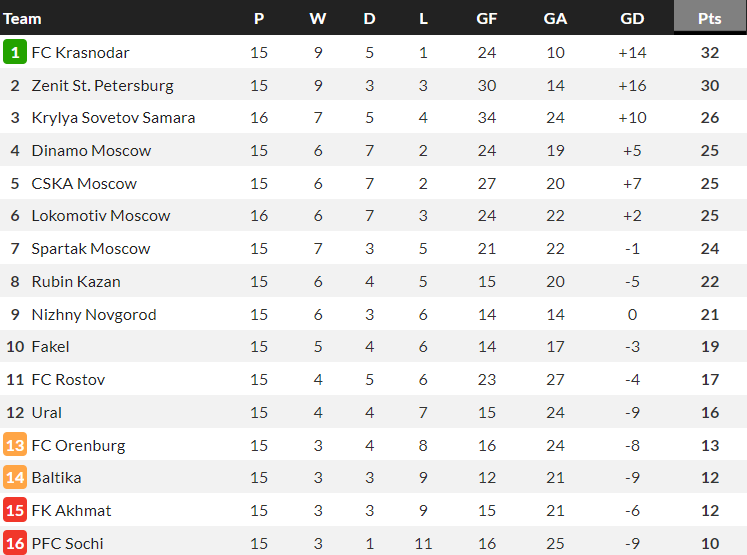Click Rubin Kazan team link

76,281
